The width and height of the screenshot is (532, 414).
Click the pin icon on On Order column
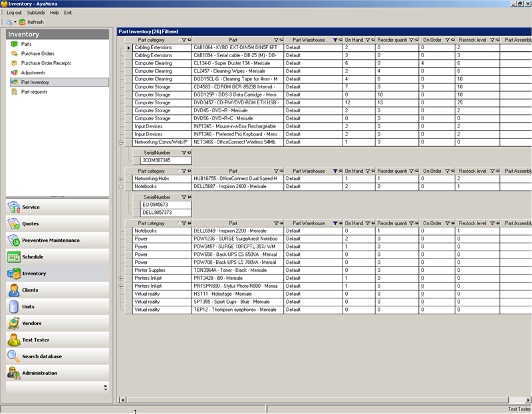tap(453, 40)
